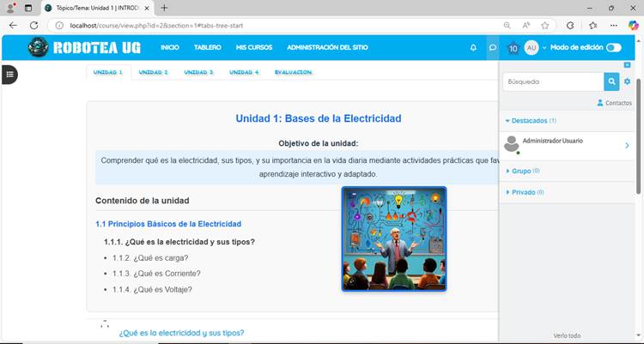Switch to the Unidad 2 tab
644x344 pixels.
153,73
